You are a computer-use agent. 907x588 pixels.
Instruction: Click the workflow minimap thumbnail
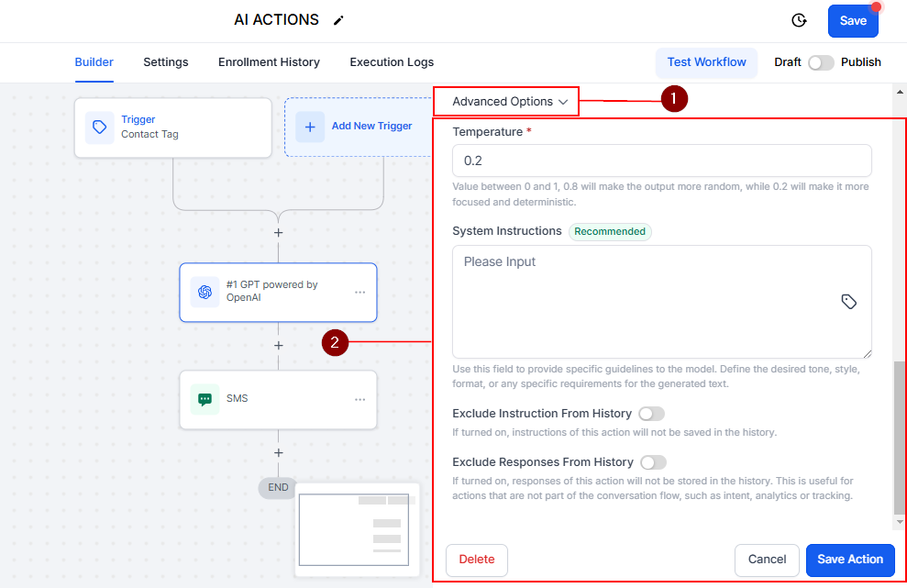pyautogui.click(x=357, y=529)
